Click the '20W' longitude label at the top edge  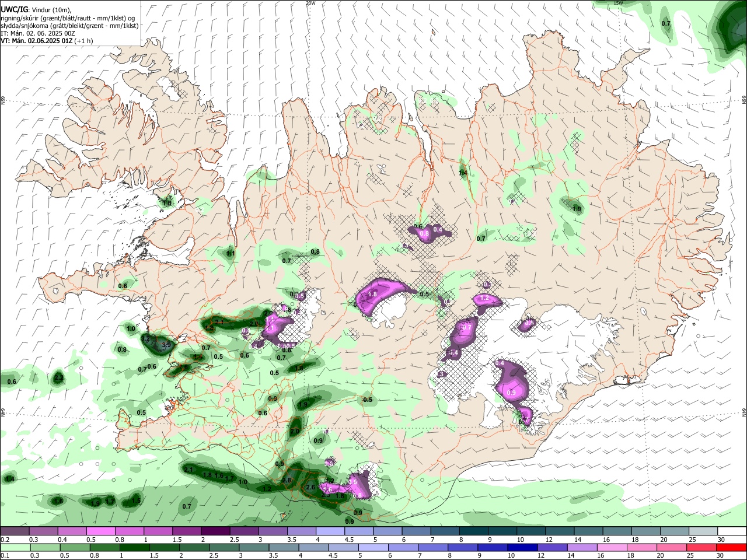(x=310, y=3)
